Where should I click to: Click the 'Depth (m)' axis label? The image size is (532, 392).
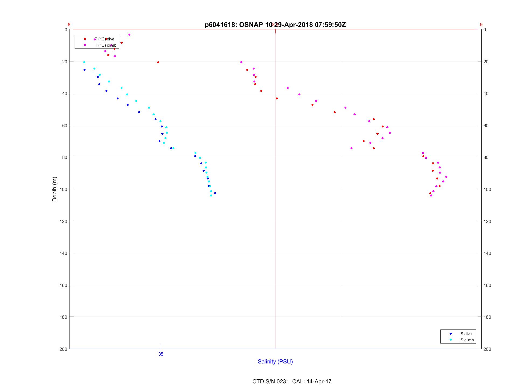pyautogui.click(x=55, y=189)
